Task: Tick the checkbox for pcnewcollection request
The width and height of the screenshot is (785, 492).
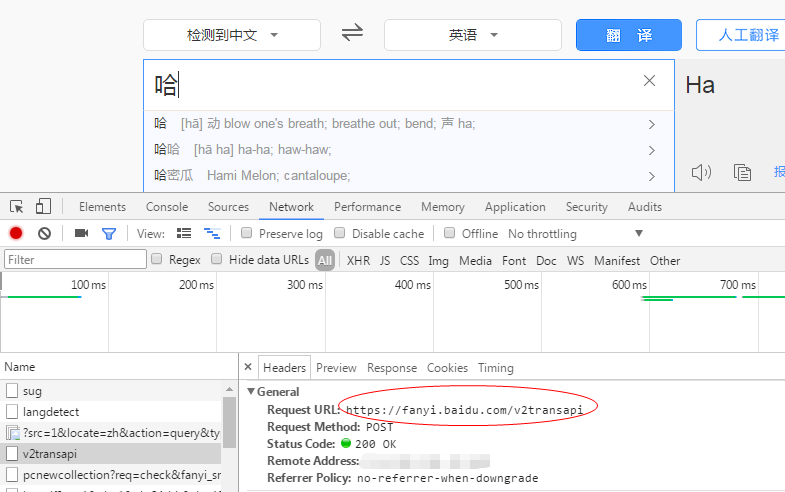Action: (12, 474)
